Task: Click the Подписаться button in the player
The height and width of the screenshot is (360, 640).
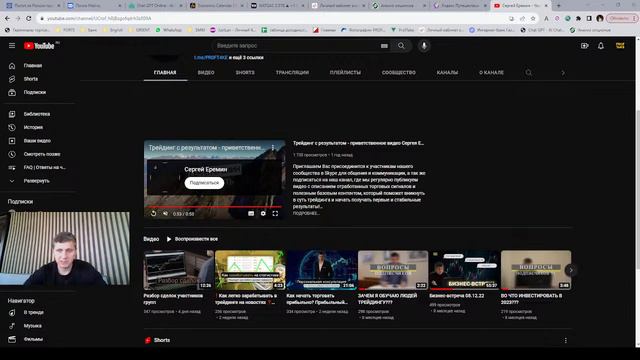Action: [x=204, y=183]
